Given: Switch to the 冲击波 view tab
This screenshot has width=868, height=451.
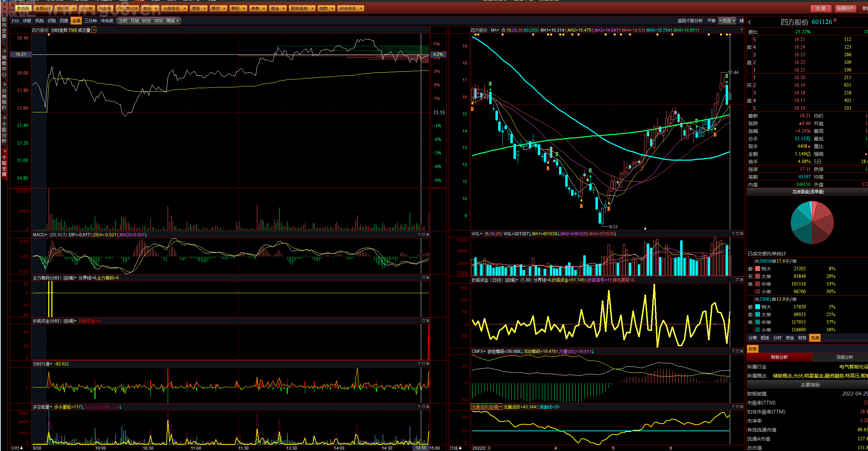Looking at the screenshot, I should [107, 21].
